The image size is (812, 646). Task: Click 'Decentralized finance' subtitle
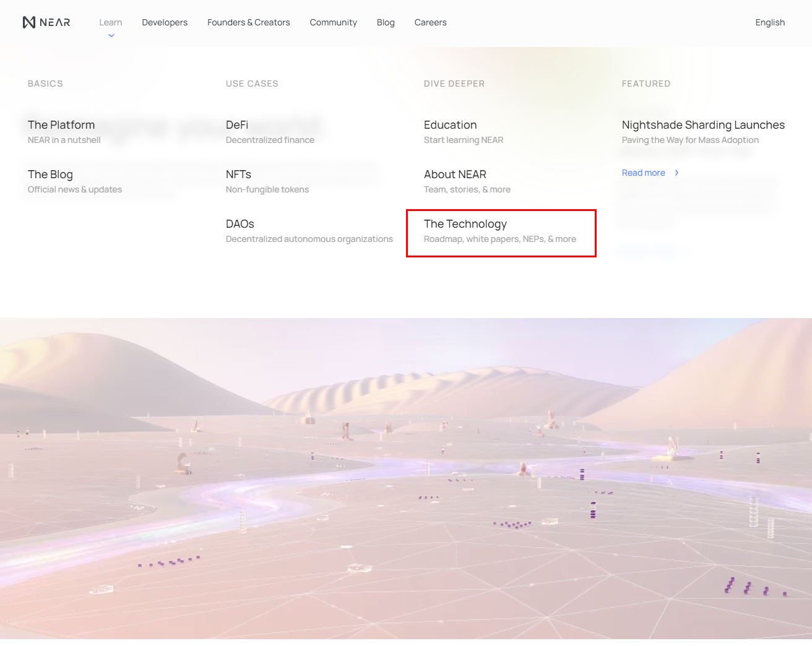click(x=270, y=140)
